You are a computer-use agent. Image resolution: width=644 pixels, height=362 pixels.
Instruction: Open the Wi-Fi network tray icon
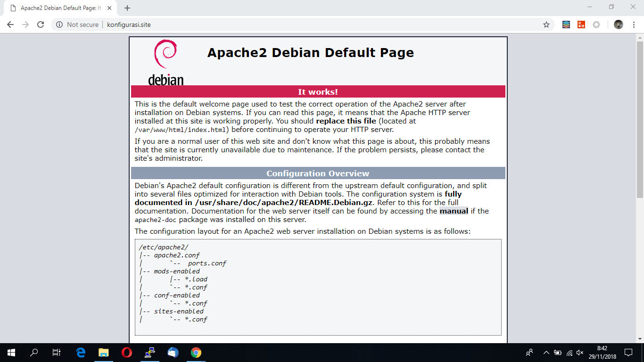569,352
